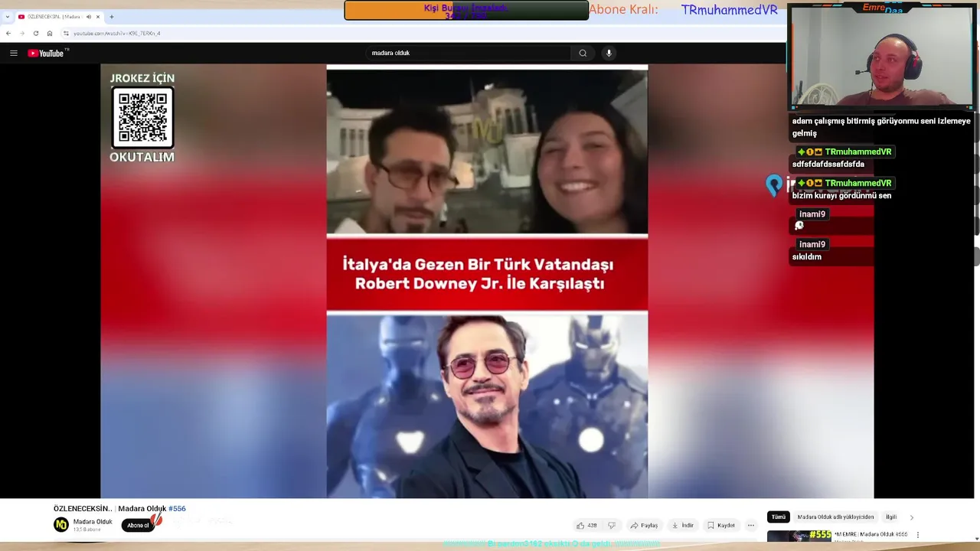Open the tab search dropdown arrow
The height and width of the screenshot is (551, 980).
pyautogui.click(x=7, y=17)
